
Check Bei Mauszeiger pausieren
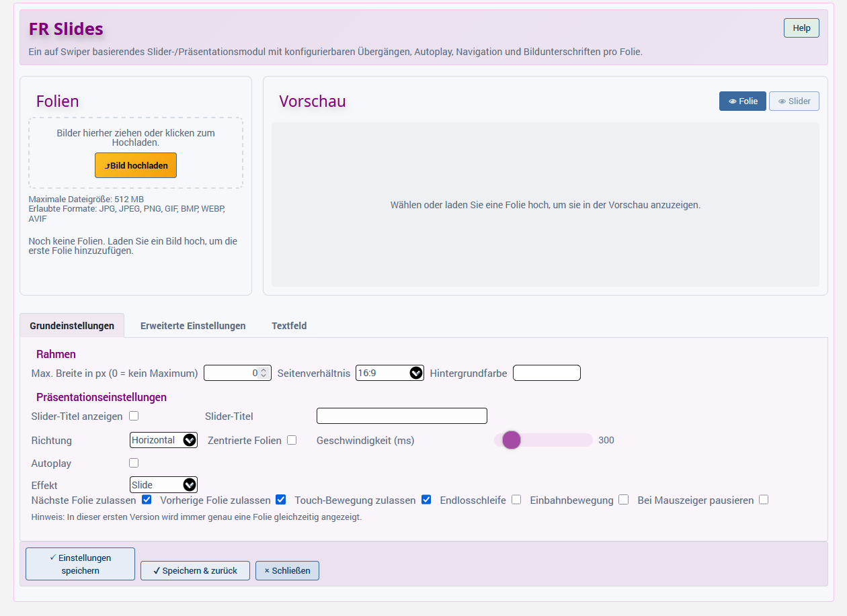click(x=764, y=500)
